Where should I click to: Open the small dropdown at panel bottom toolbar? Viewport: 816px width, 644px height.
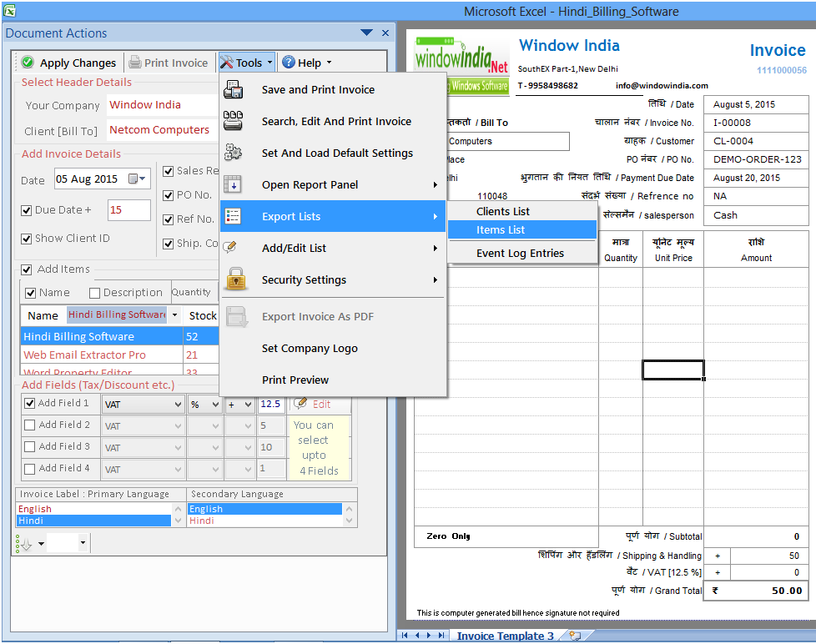pos(83,543)
